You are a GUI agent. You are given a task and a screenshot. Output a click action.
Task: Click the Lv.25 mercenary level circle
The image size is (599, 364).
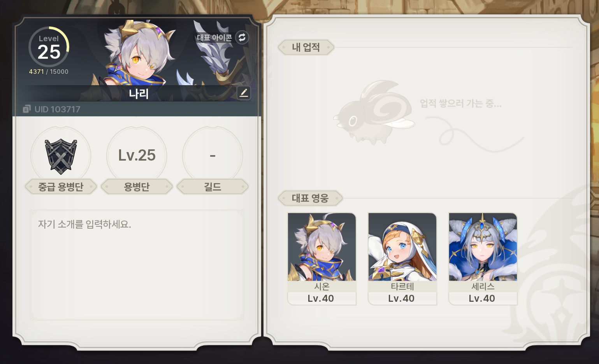137,156
